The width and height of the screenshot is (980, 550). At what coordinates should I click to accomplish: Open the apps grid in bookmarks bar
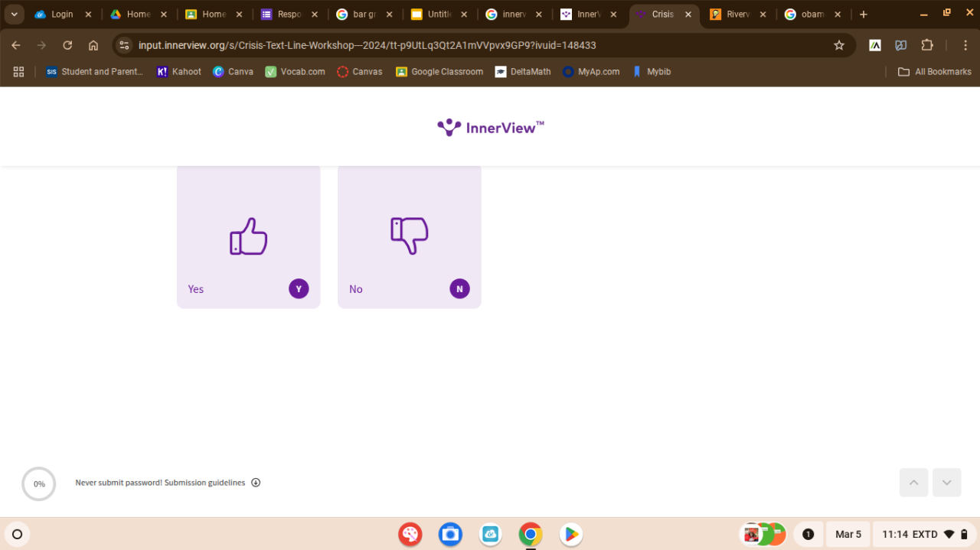18,72
